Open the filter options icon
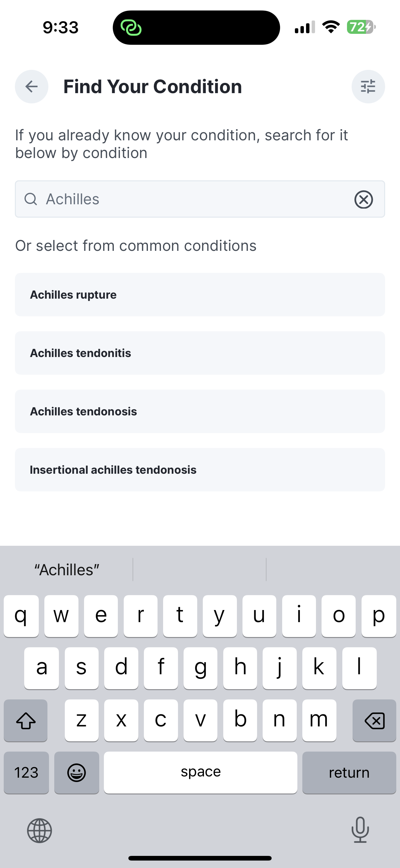 coord(368,87)
